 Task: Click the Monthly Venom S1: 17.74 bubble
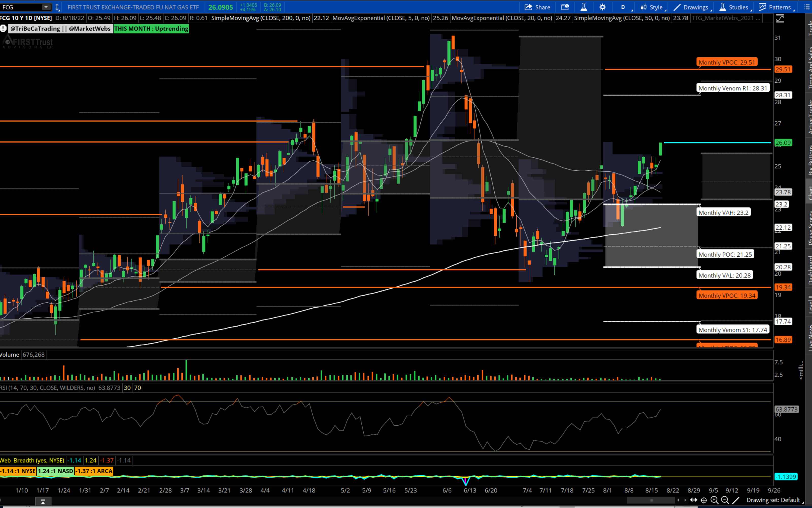[733, 330]
